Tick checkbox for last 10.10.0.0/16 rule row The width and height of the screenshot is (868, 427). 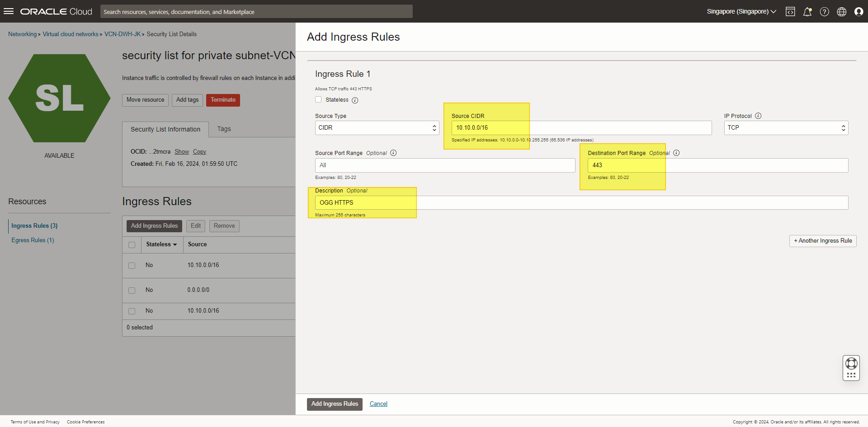(132, 311)
